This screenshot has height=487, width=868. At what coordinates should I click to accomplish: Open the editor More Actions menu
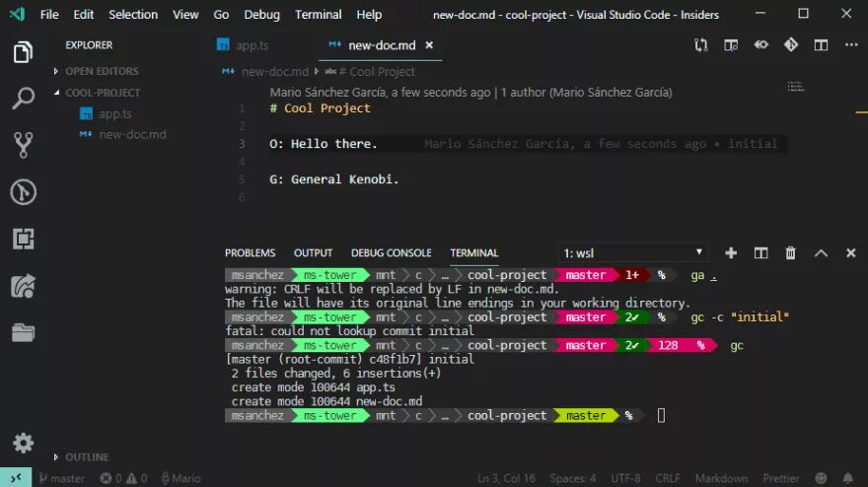tap(851, 44)
